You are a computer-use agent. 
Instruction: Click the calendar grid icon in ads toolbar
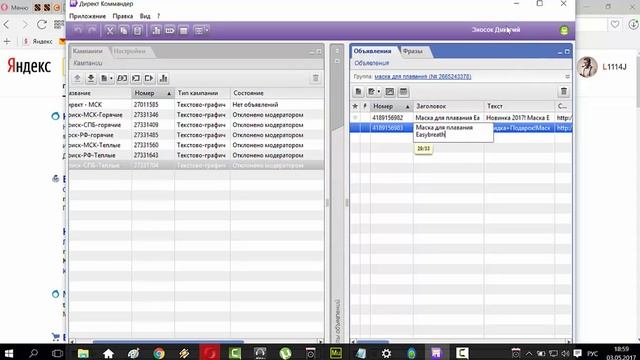pos(403,92)
